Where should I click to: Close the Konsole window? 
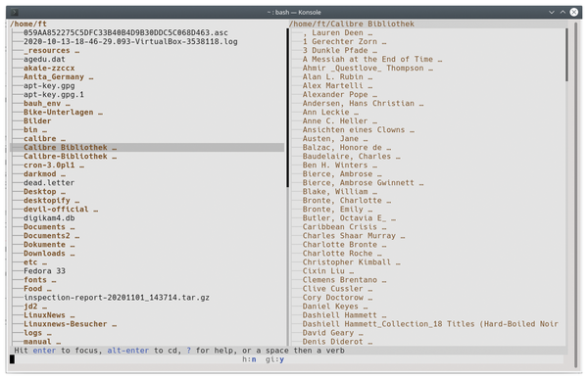pyautogui.click(x=574, y=12)
